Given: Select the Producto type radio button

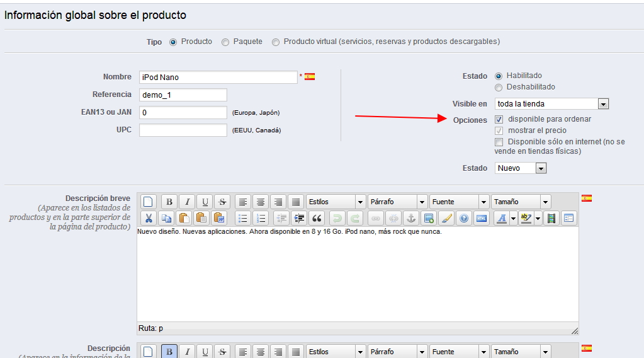Looking at the screenshot, I should 173,42.
